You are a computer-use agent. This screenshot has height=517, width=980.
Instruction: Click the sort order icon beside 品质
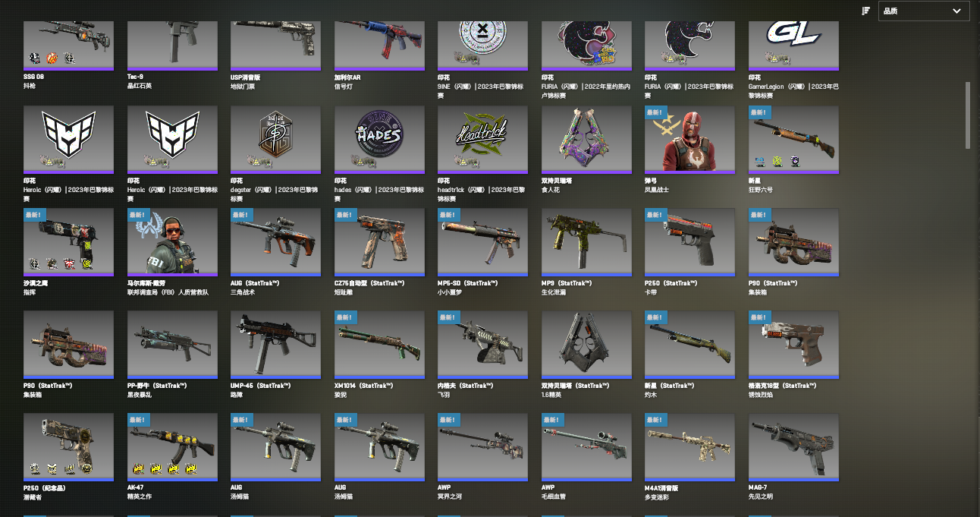865,11
